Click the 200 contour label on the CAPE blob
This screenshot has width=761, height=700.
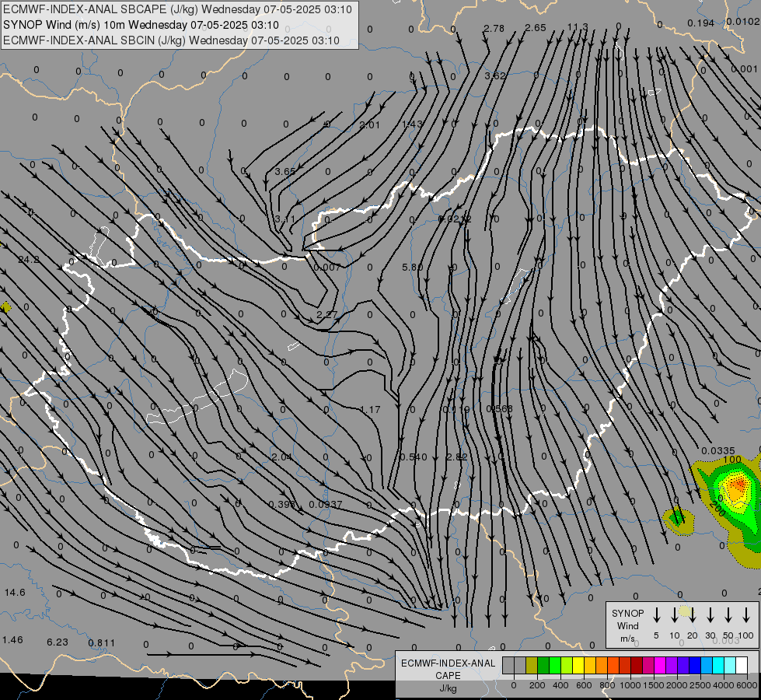coord(717,509)
